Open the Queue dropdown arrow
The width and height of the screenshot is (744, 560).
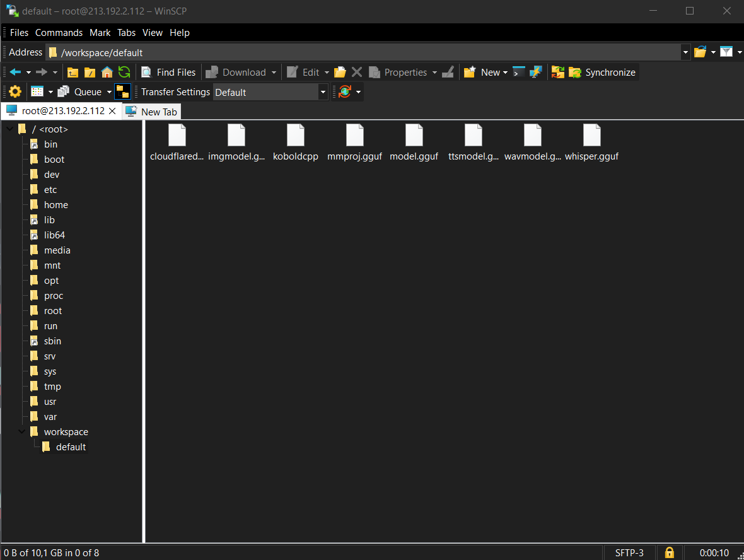click(109, 92)
